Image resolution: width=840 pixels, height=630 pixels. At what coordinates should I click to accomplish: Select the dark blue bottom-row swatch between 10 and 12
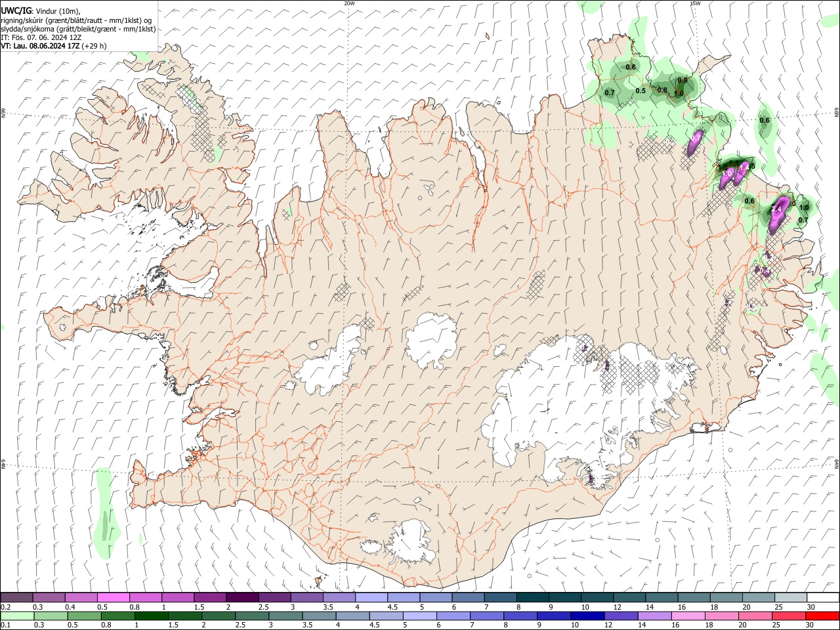pyautogui.click(x=587, y=616)
